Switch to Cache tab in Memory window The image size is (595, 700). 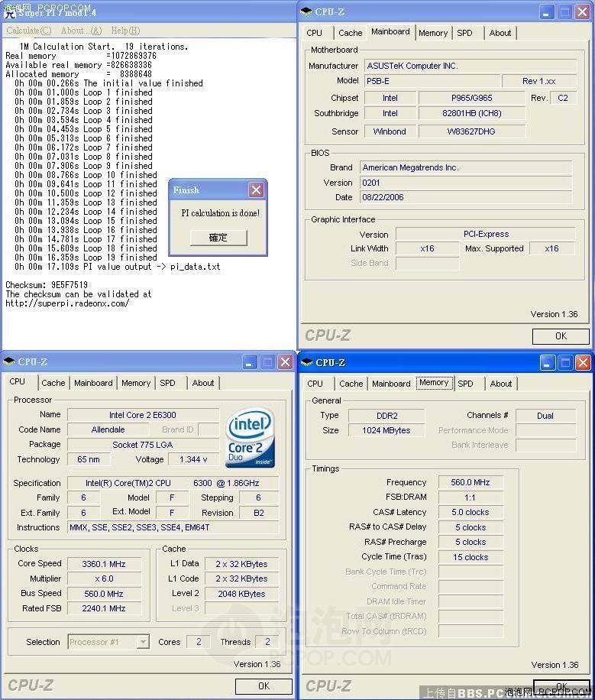pos(351,384)
